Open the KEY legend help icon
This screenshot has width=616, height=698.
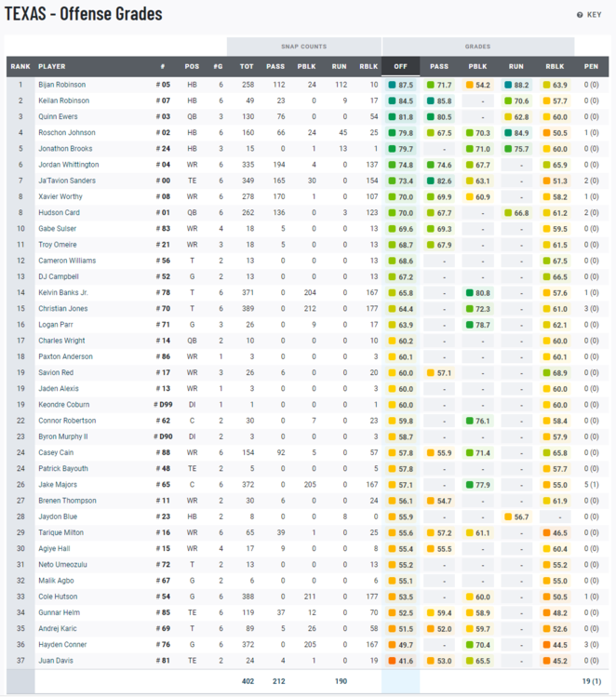pyautogui.click(x=580, y=15)
